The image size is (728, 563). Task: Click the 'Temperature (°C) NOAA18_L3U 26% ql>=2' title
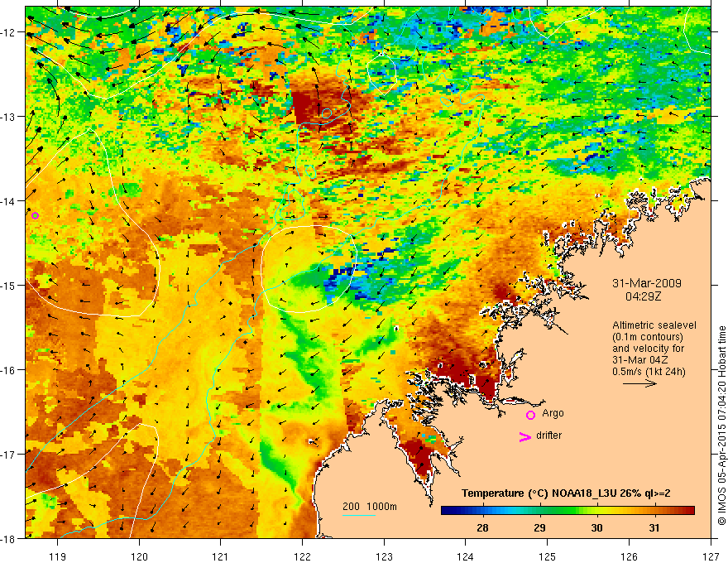(x=566, y=493)
